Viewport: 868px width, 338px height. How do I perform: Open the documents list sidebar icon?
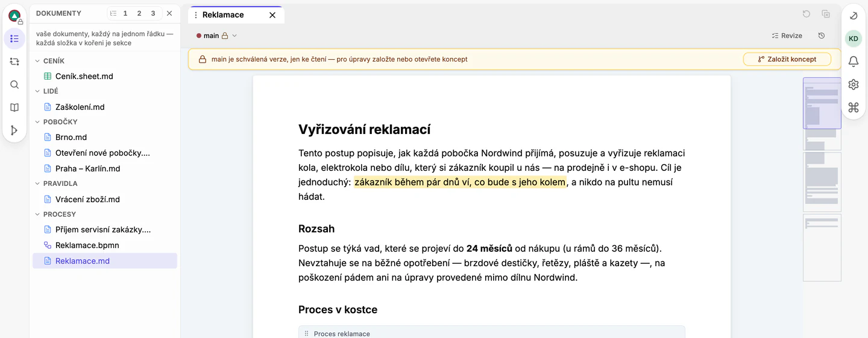(14, 39)
